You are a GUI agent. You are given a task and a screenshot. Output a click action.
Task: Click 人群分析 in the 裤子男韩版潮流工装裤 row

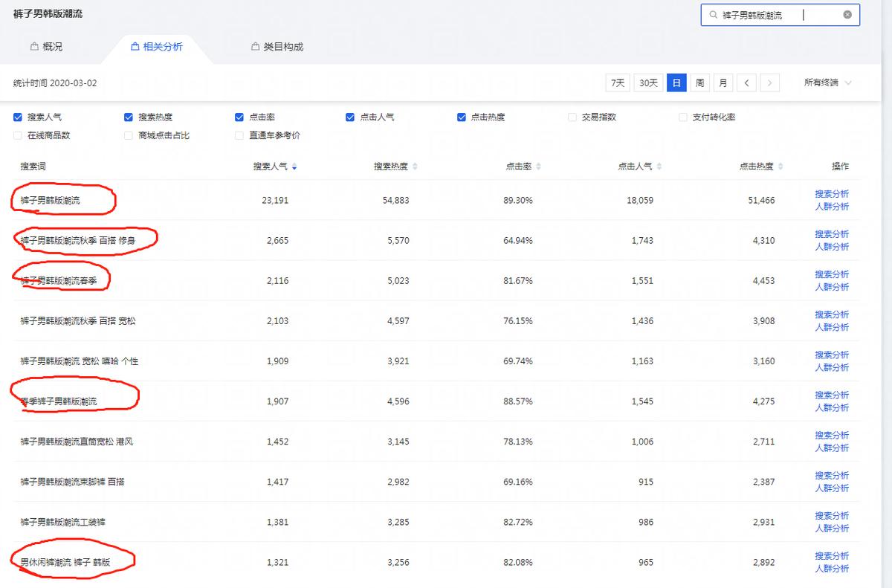pyautogui.click(x=833, y=529)
